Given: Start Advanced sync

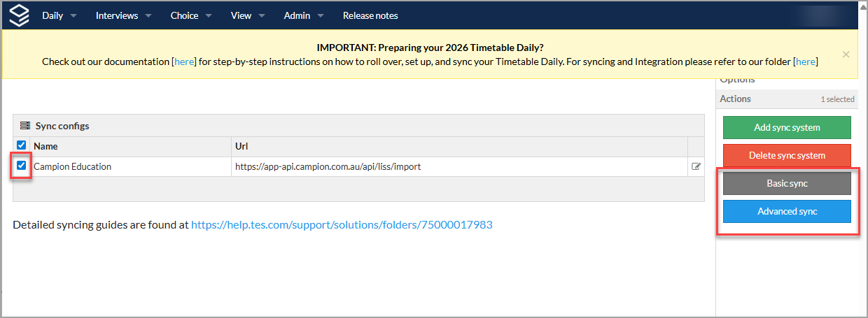Looking at the screenshot, I should pyautogui.click(x=787, y=211).
